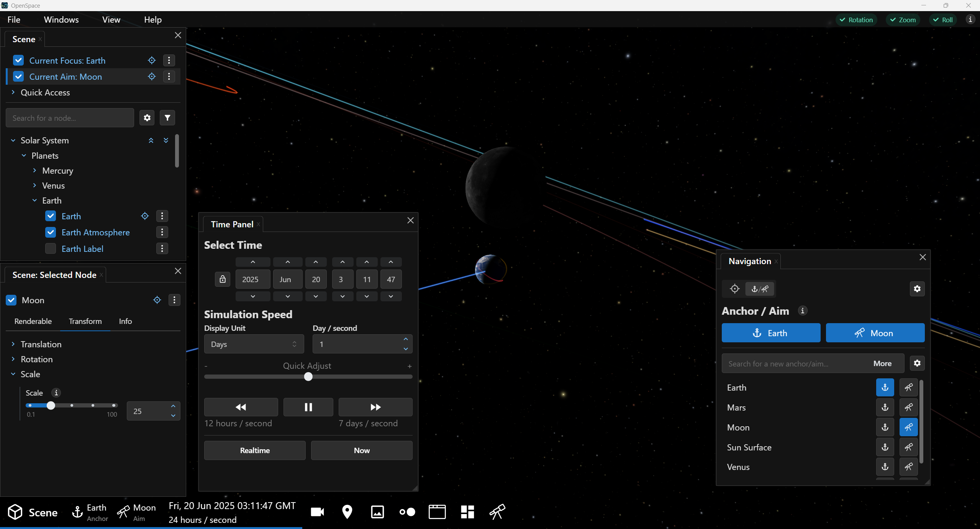Click the Moon aim button in Navigation

point(875,333)
